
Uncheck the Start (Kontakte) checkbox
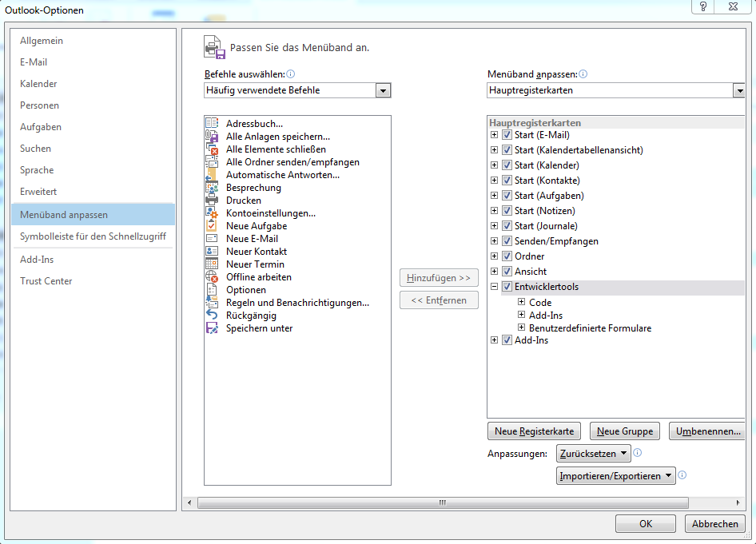point(507,181)
